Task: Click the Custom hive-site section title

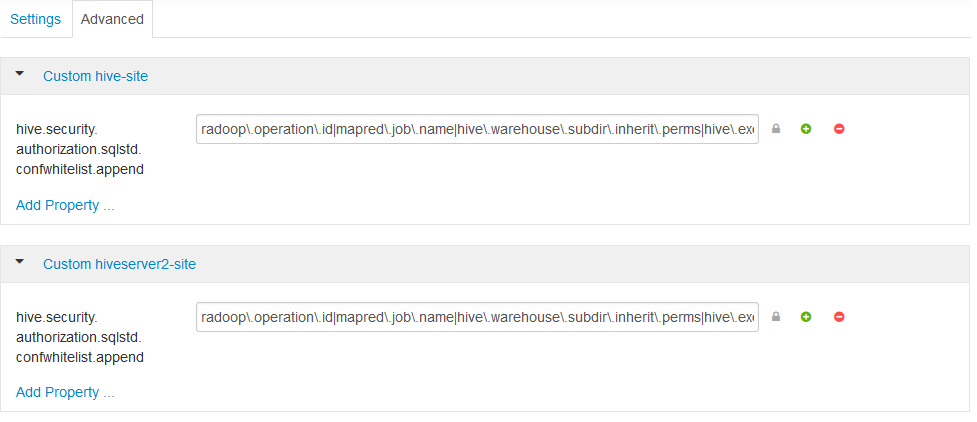Action: point(95,76)
